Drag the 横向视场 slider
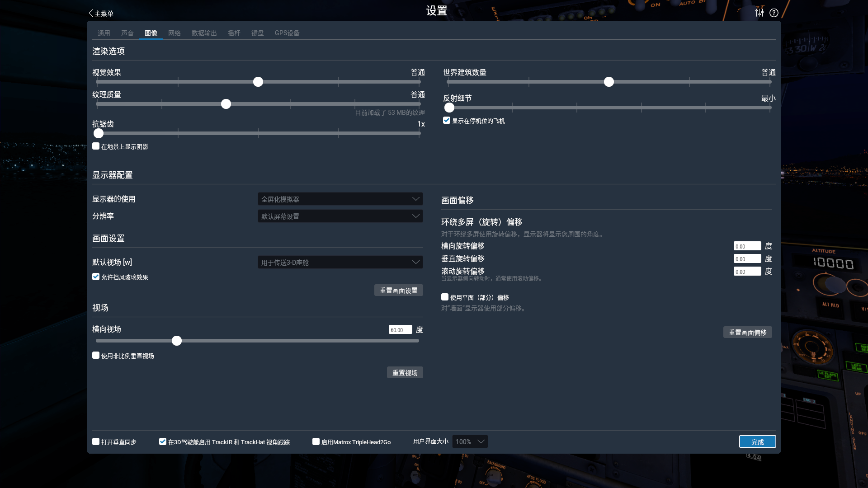 click(176, 341)
